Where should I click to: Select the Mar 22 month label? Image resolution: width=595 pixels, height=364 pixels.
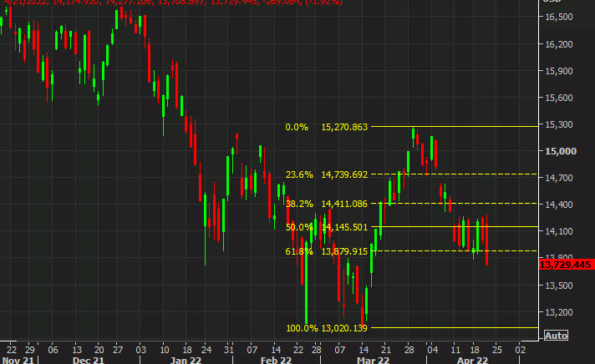(x=373, y=359)
